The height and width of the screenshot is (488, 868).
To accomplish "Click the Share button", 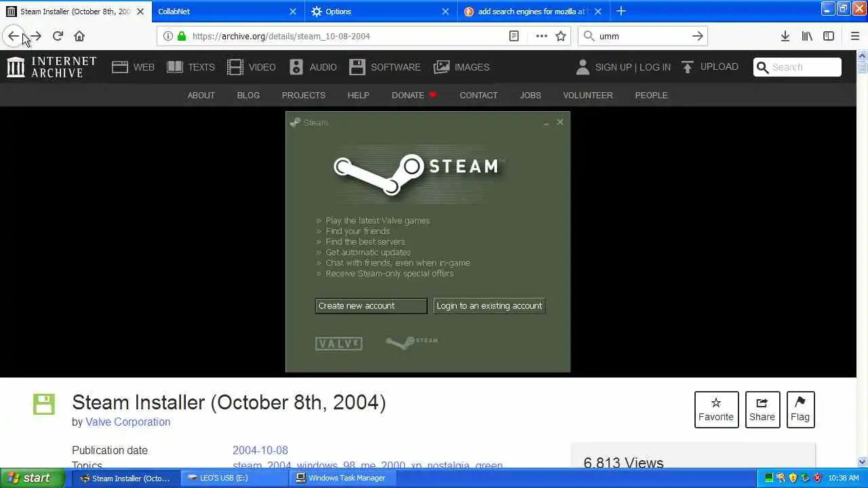I will tap(762, 409).
